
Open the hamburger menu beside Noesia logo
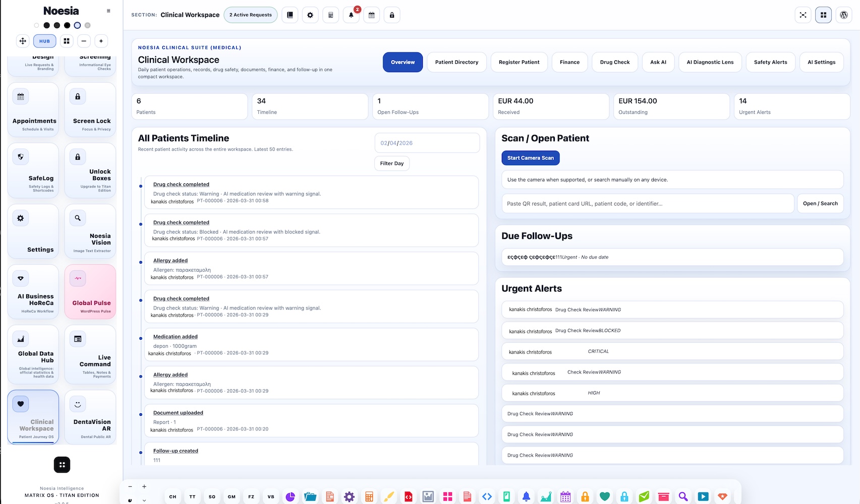pos(108,11)
